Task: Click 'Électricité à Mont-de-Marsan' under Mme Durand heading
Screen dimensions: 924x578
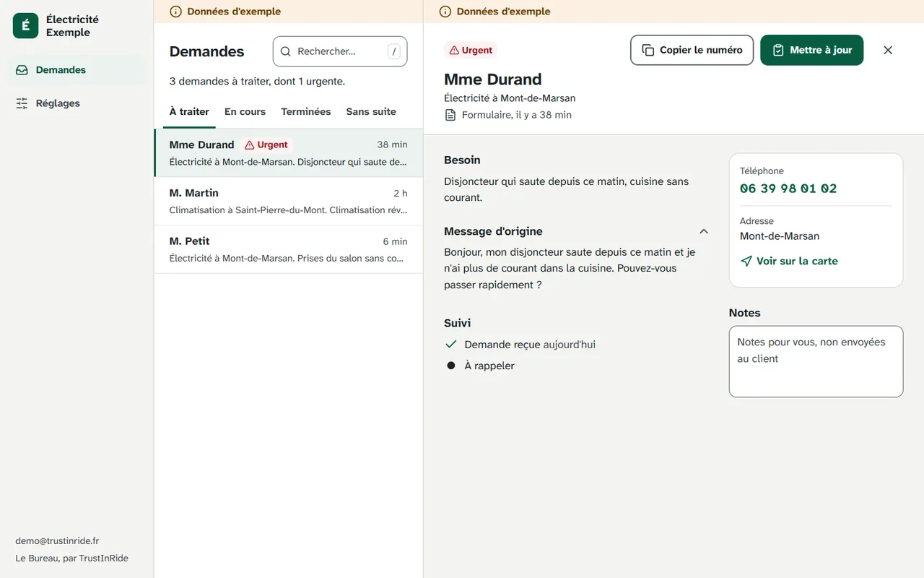Action: point(510,98)
